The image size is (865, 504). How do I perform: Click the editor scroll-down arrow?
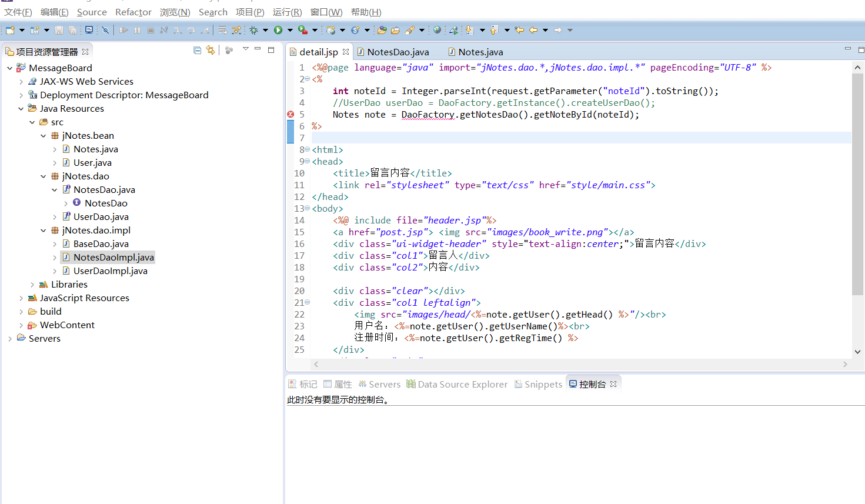coord(857,352)
